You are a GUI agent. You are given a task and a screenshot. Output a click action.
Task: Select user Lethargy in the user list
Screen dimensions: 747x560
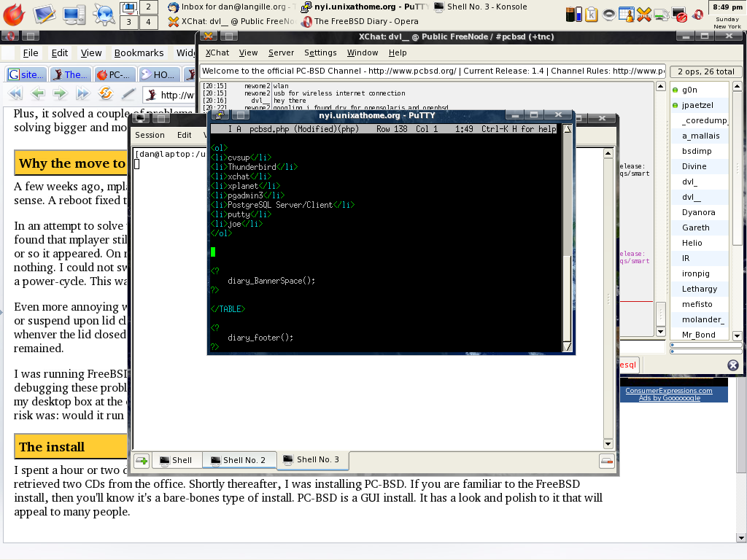click(x=700, y=289)
